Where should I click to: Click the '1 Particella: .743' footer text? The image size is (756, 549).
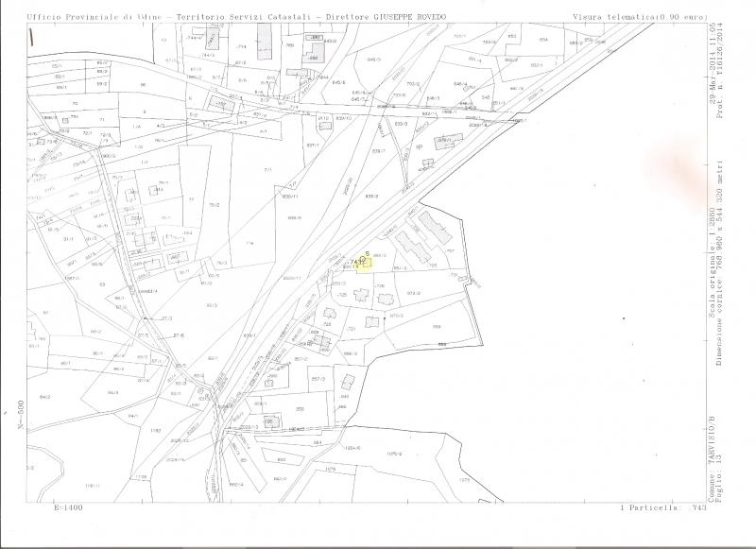662,508
